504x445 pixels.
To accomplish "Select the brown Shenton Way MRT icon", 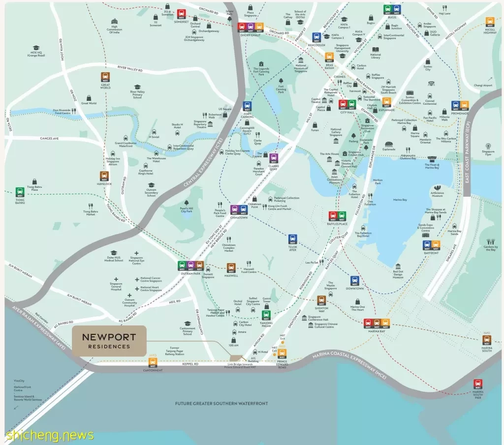I will click(x=321, y=301).
